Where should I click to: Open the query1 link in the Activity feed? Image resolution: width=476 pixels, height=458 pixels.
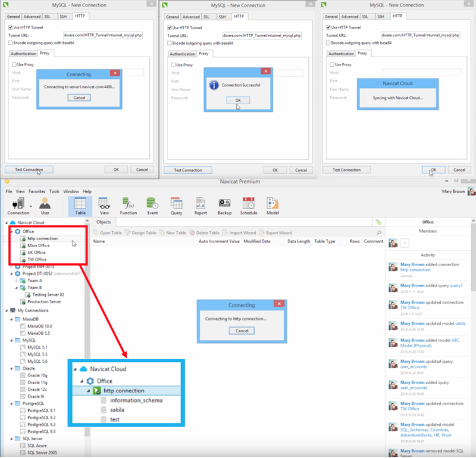(456, 286)
